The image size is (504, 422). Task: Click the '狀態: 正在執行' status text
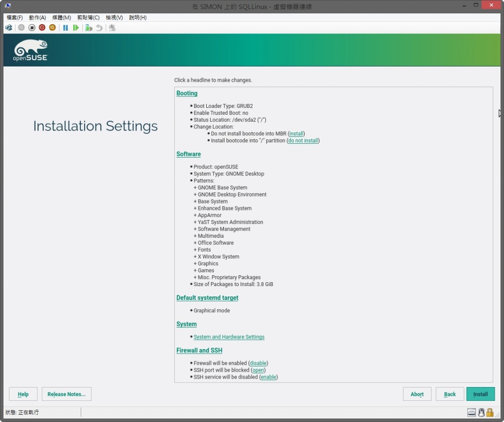(22, 412)
